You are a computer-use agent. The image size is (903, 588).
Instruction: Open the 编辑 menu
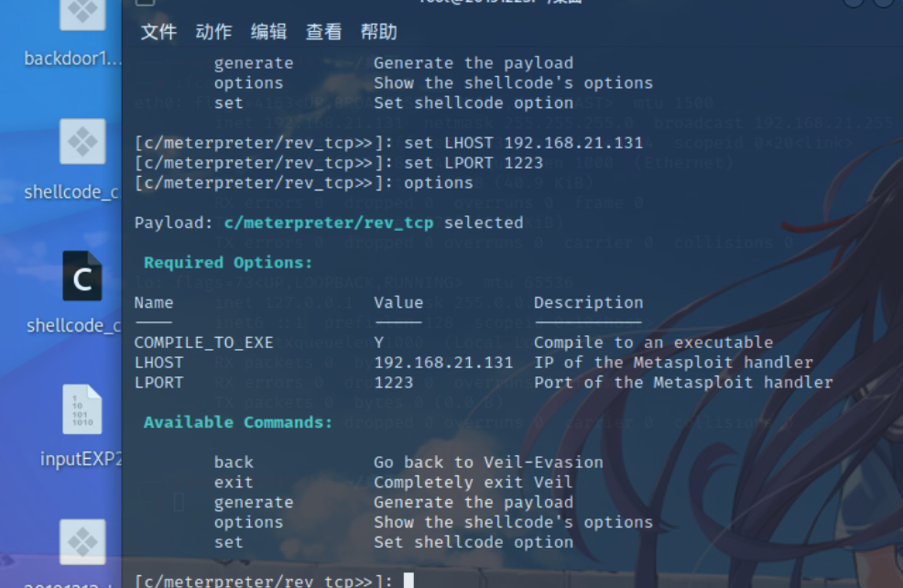click(x=269, y=32)
